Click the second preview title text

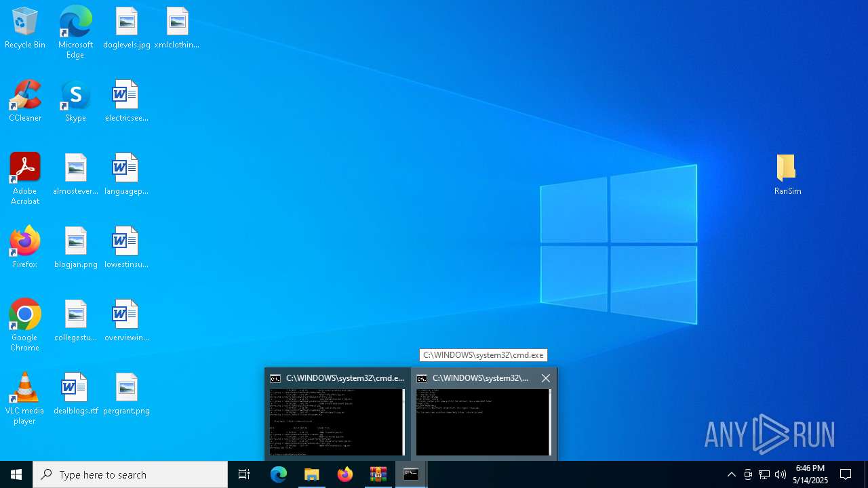coord(480,378)
